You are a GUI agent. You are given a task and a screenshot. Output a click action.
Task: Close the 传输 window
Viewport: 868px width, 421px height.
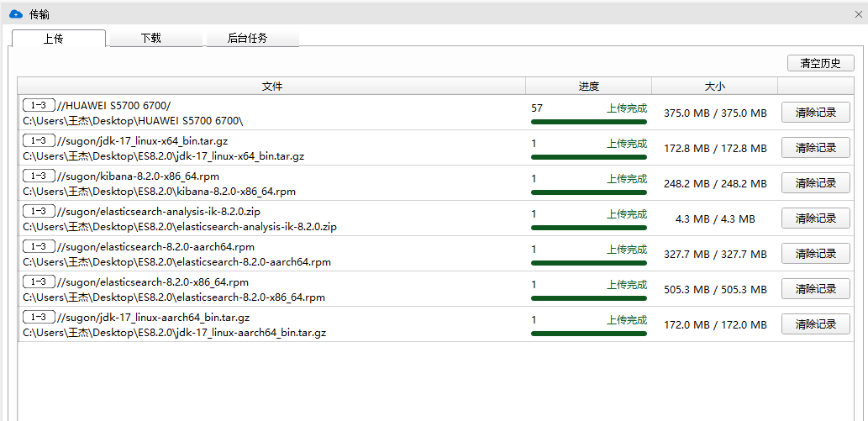858,14
